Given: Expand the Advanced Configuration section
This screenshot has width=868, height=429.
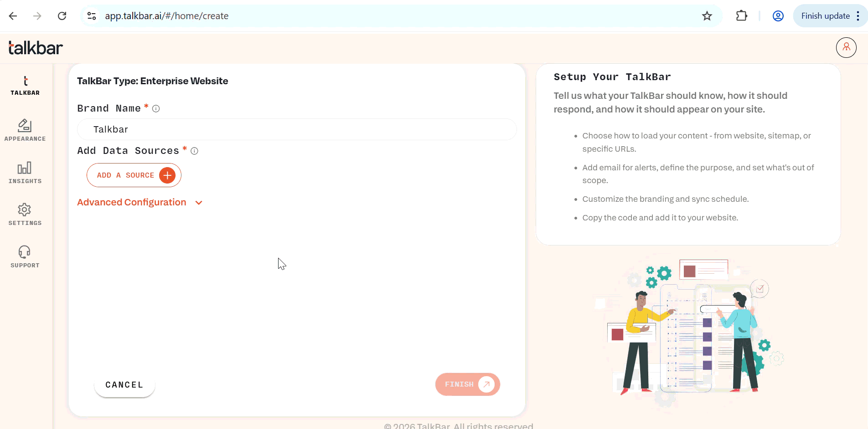Looking at the screenshot, I should point(132,202).
